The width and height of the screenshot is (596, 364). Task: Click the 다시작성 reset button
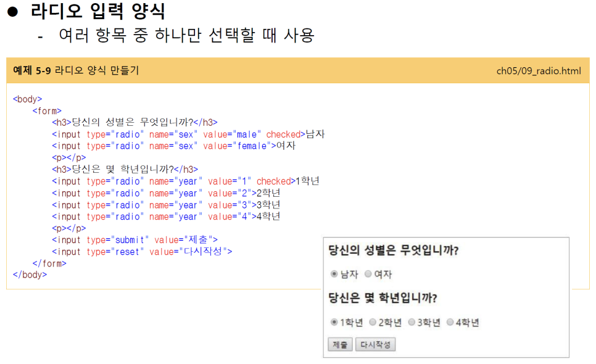click(x=376, y=345)
